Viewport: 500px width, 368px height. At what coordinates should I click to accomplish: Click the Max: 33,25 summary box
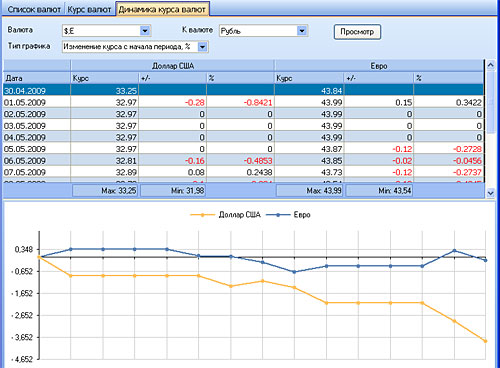coord(105,191)
